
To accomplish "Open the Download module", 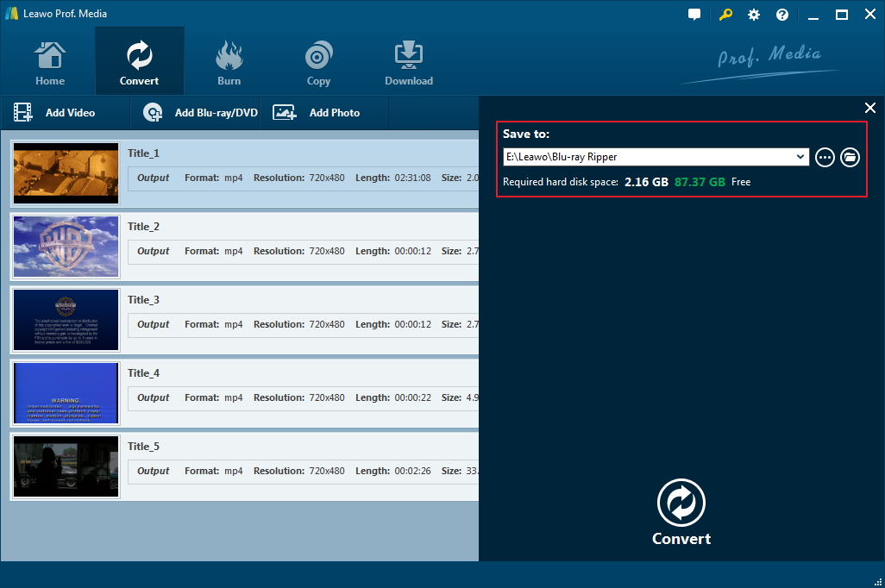I will point(409,63).
